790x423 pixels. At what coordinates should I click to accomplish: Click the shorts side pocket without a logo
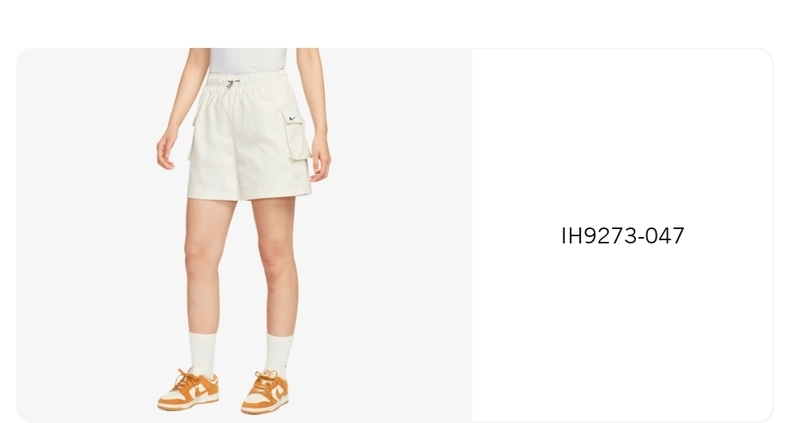[191, 139]
